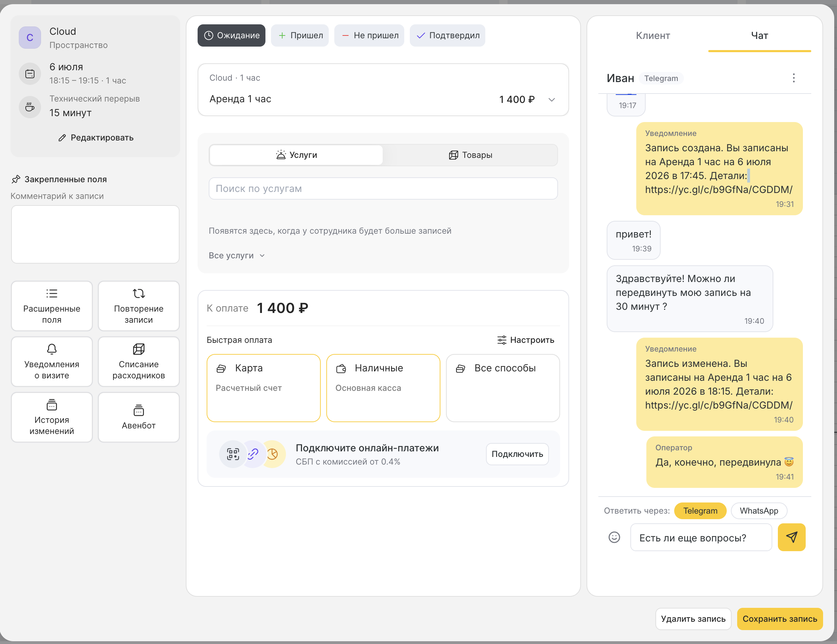Open Повторение записи settings

[x=139, y=306]
